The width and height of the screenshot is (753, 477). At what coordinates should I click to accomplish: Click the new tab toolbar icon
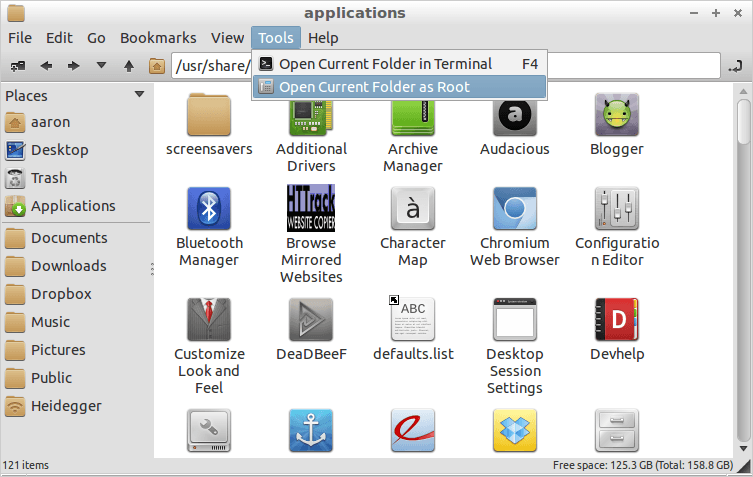coord(18,66)
